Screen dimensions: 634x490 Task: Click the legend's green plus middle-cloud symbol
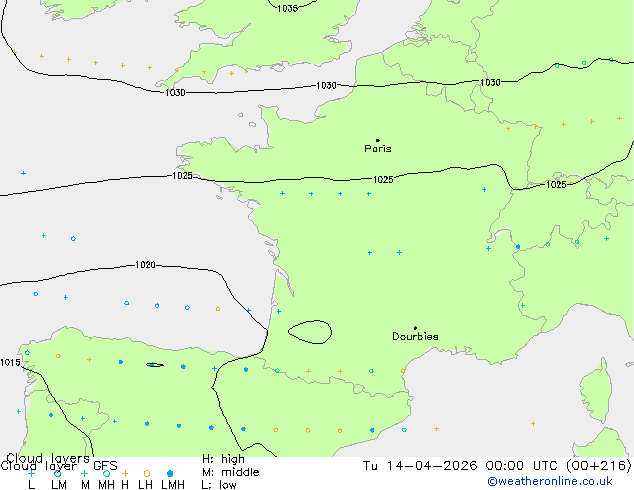tap(84, 473)
